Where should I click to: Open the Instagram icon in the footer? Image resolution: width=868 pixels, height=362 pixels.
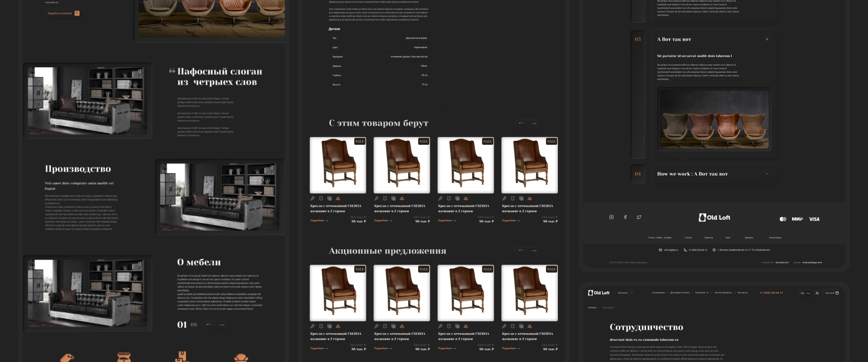tap(611, 217)
